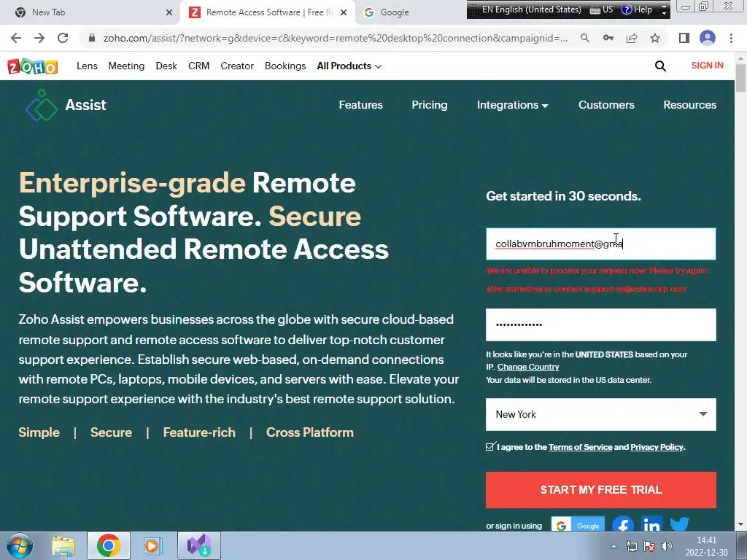Open the New York state dropdown
Viewport: 747px width, 560px height.
(601, 414)
